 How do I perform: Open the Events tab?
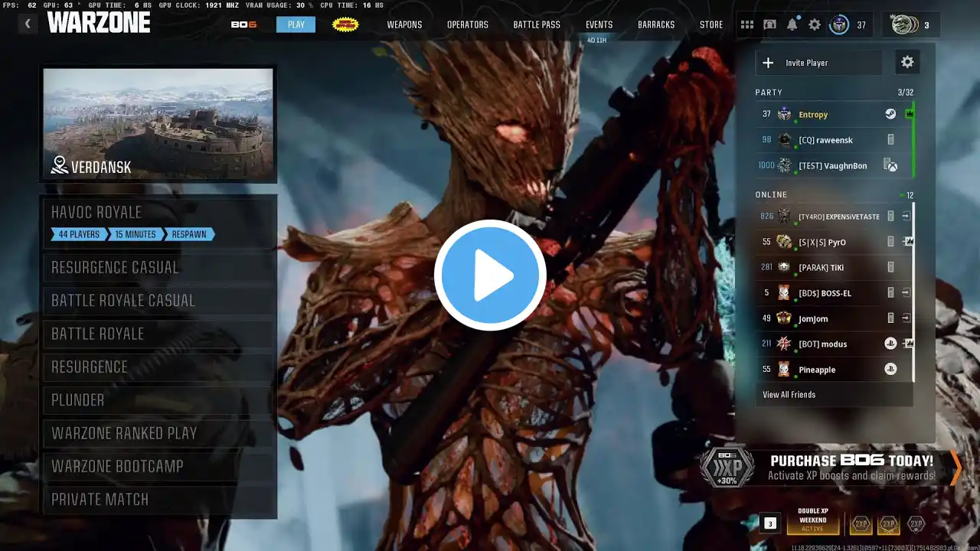[599, 24]
